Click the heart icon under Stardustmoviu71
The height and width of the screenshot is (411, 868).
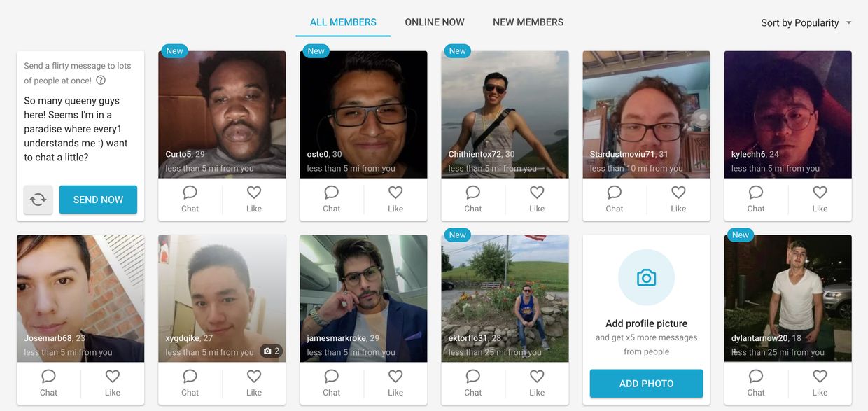click(x=678, y=193)
